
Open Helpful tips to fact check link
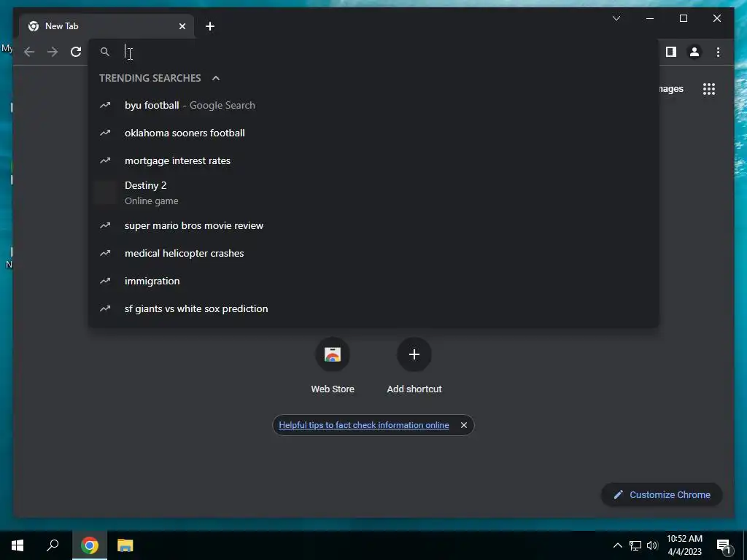tap(364, 425)
